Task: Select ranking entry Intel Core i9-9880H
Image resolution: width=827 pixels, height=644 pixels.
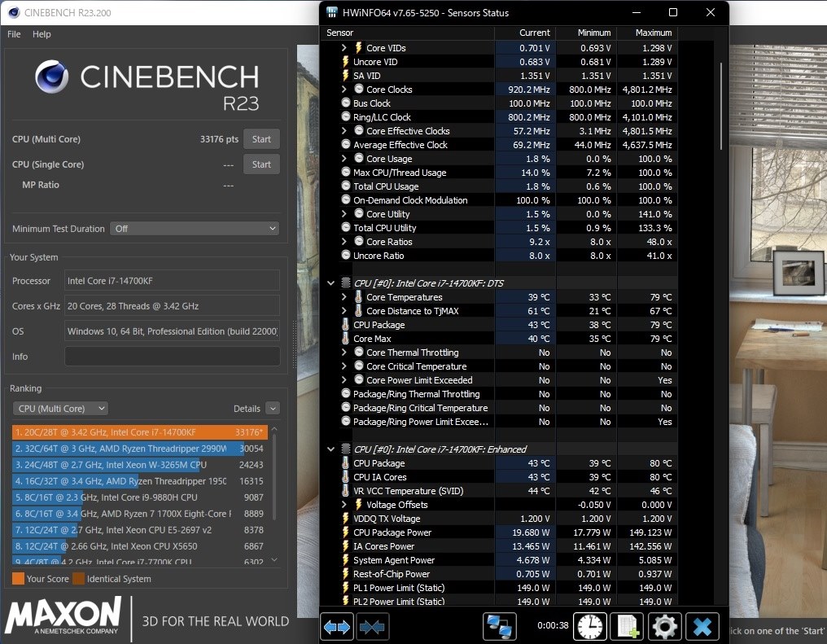Action: click(x=140, y=497)
